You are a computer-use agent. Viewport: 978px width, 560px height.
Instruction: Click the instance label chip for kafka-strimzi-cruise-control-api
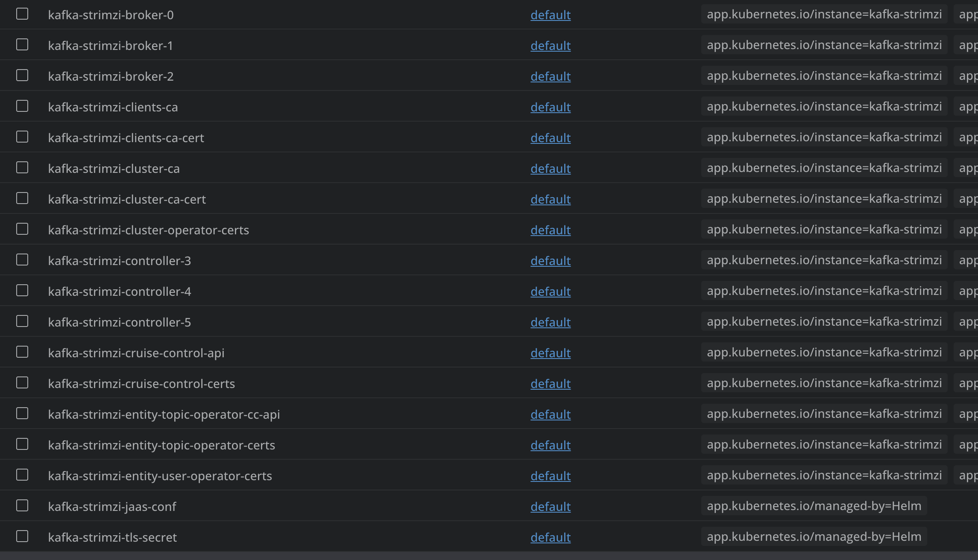point(824,352)
